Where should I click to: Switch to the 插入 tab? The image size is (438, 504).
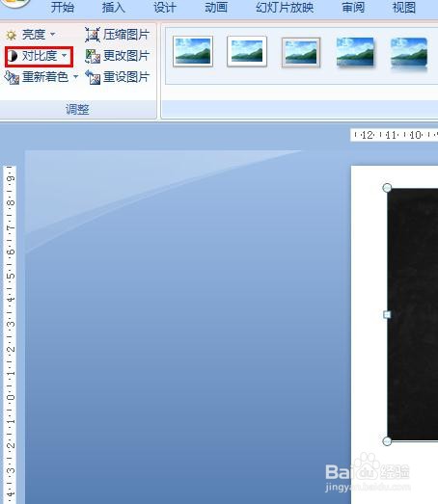(x=113, y=7)
